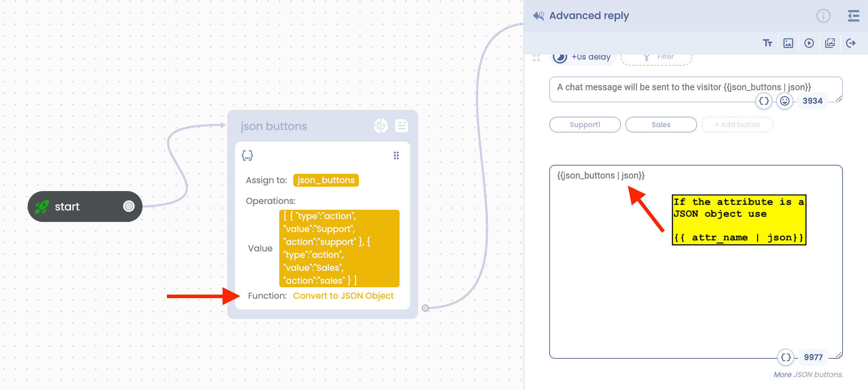The width and height of the screenshot is (868, 390).
Task: Grab the drag handle beside the delay setting
Action: click(x=536, y=58)
